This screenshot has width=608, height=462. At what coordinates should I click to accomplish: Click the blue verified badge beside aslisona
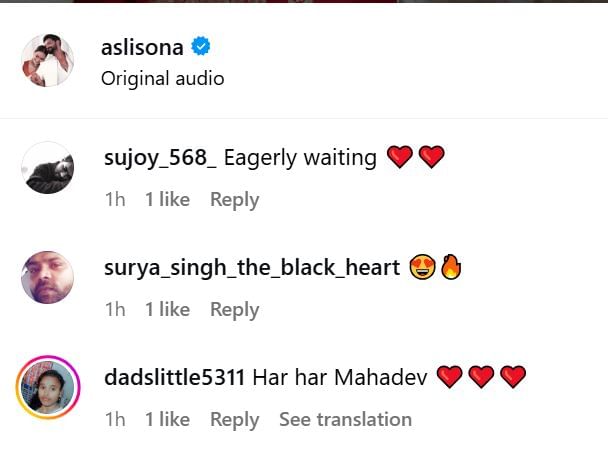click(200, 46)
